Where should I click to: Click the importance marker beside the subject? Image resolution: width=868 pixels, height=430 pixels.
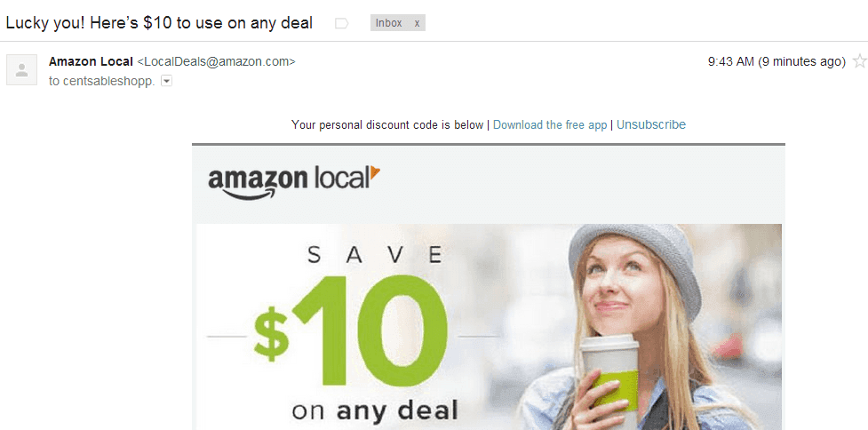341,23
